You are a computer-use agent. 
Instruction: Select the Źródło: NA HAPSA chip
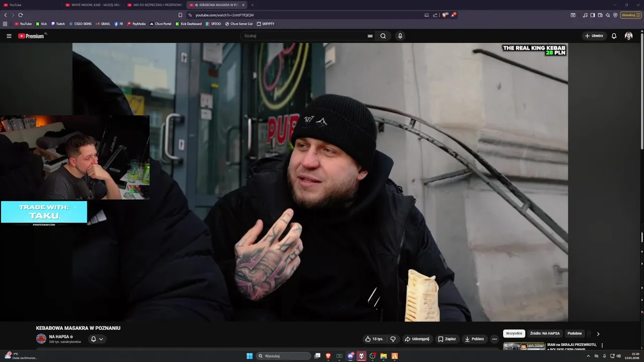[x=544, y=333]
